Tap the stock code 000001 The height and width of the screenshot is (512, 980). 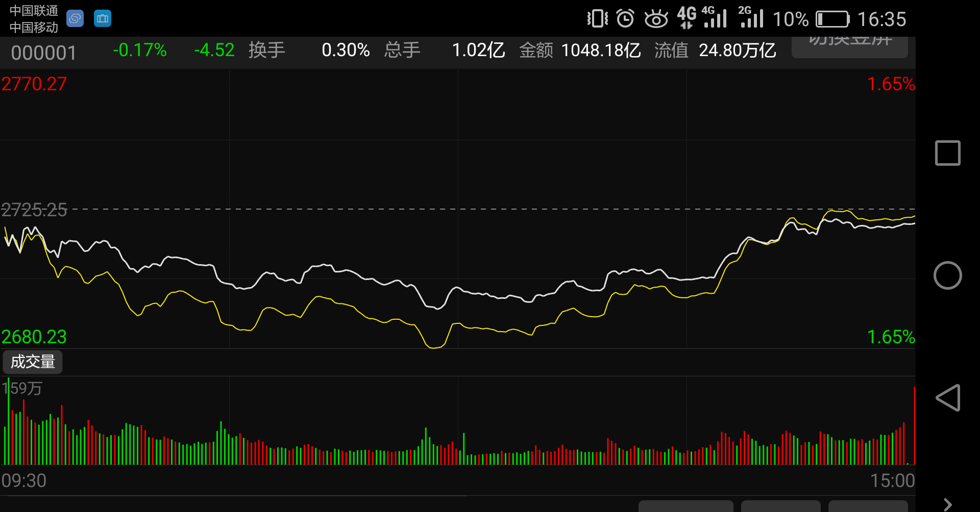coord(43,53)
